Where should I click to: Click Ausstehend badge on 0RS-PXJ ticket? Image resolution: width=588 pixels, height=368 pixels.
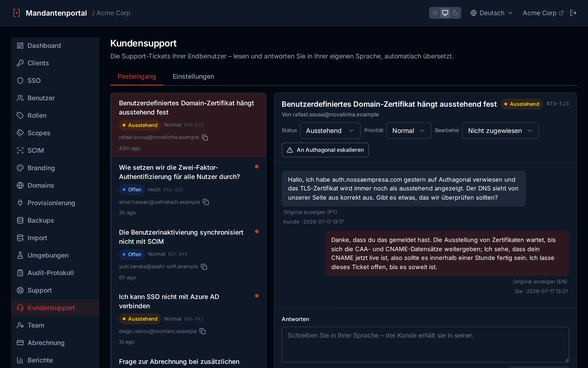[140, 319]
